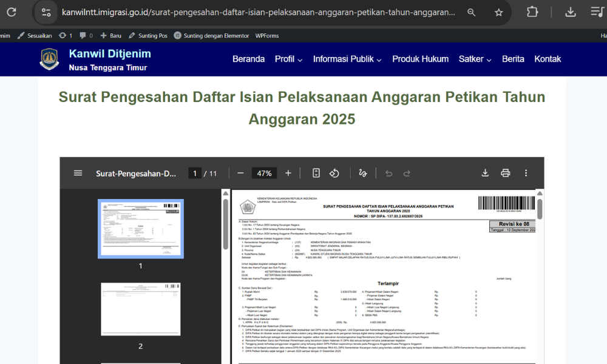Click the undo arrow in PDF toolbar
The height and width of the screenshot is (364, 607).
[x=388, y=174]
